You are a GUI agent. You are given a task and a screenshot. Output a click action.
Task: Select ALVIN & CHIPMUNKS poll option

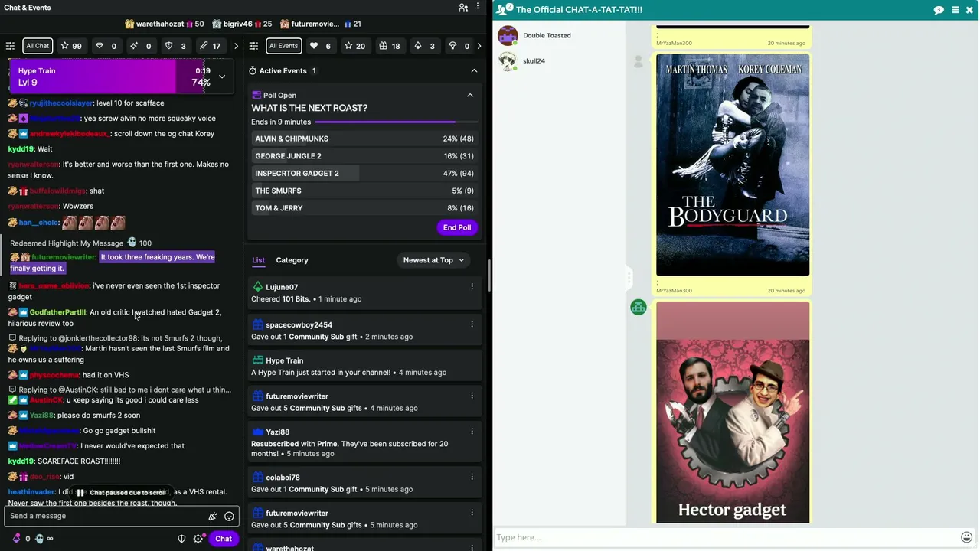coord(364,139)
